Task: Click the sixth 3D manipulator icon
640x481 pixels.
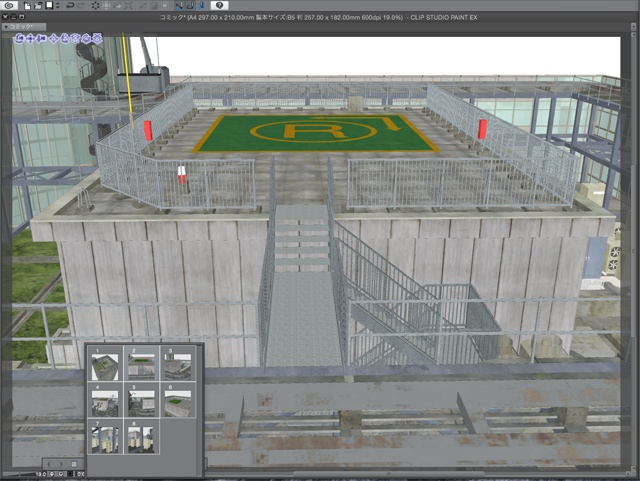Action: point(75,39)
